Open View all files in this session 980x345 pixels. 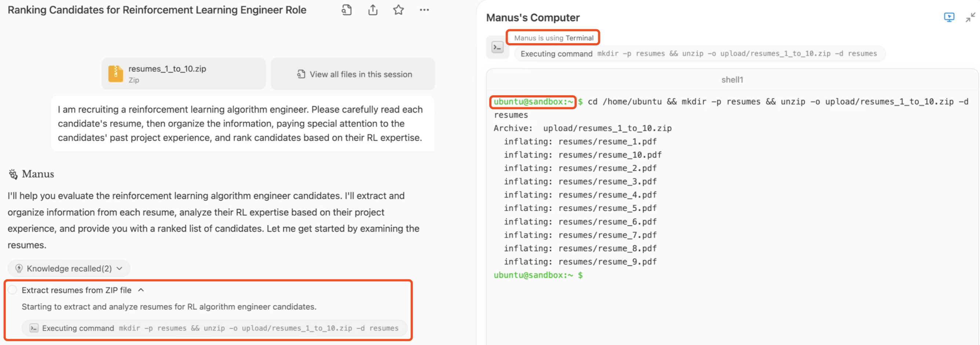[353, 74]
